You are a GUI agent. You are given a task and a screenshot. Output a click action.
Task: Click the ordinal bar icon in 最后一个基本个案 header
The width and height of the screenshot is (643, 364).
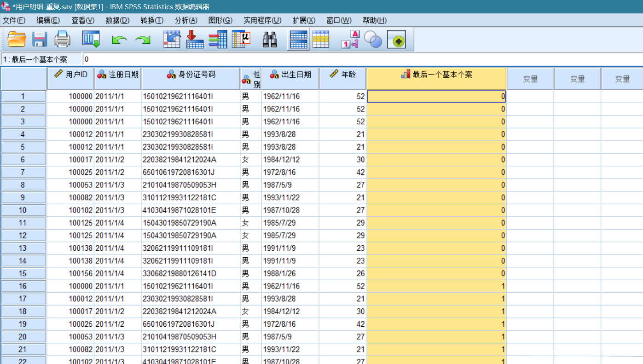tap(405, 74)
